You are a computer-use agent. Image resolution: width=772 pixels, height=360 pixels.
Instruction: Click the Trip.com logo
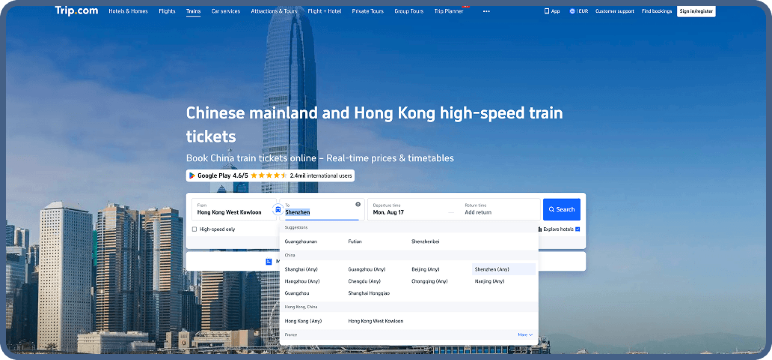pyautogui.click(x=76, y=11)
